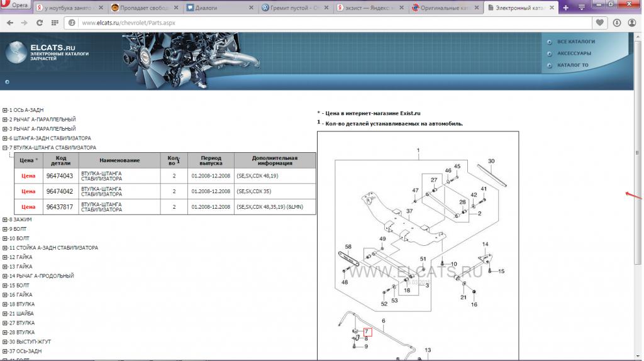Expand '12 ГАЙКА' tree node

click(x=5, y=257)
